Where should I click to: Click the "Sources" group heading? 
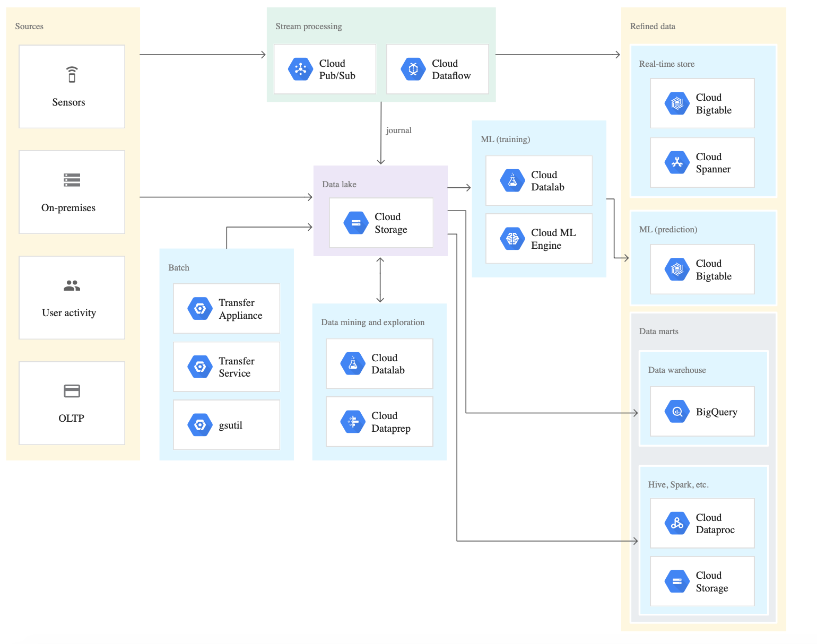pos(29,27)
